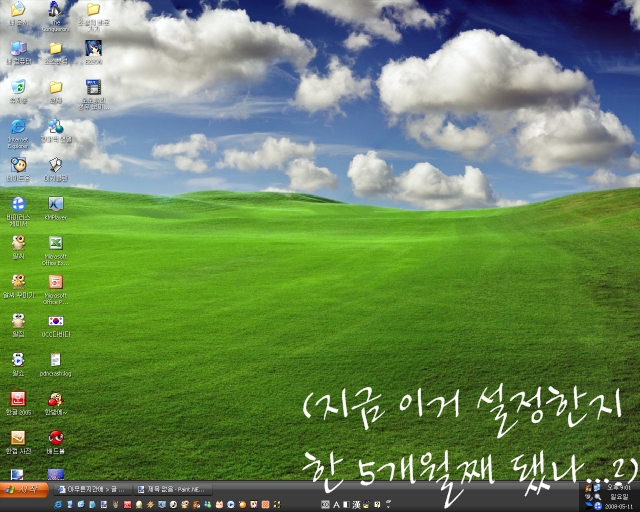Launch KMPlayer from the desktop
Screen dimensions: 640x512
56,204
